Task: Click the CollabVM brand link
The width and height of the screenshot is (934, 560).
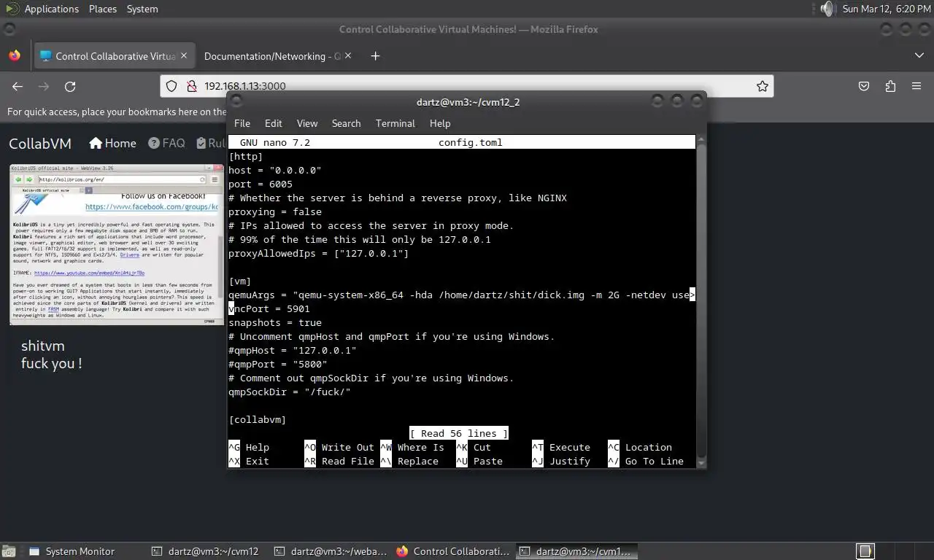Action: (40, 144)
